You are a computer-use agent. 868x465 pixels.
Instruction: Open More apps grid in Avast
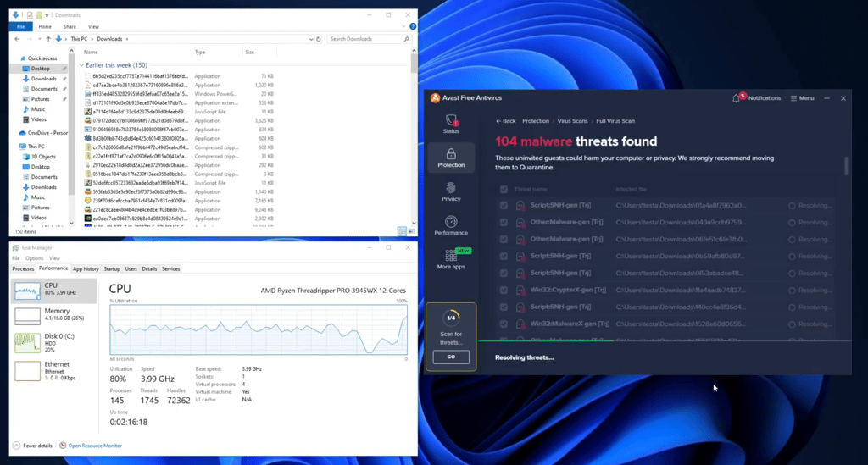(451, 259)
